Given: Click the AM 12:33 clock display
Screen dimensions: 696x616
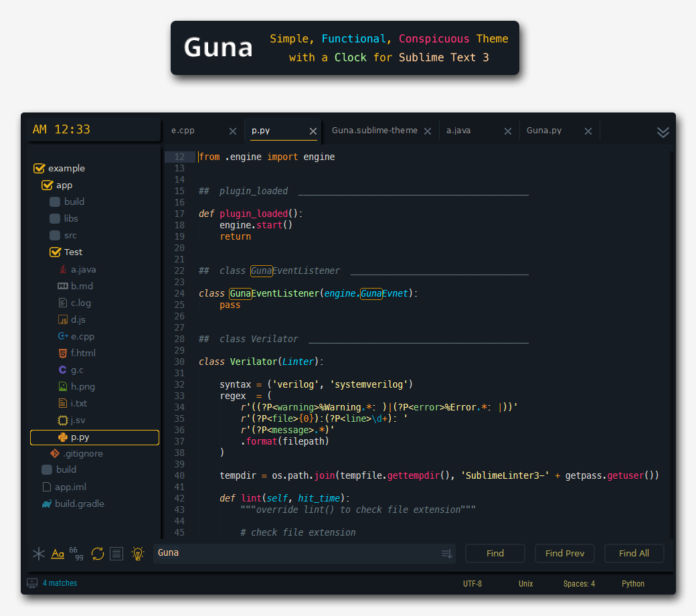Looking at the screenshot, I should (62, 129).
